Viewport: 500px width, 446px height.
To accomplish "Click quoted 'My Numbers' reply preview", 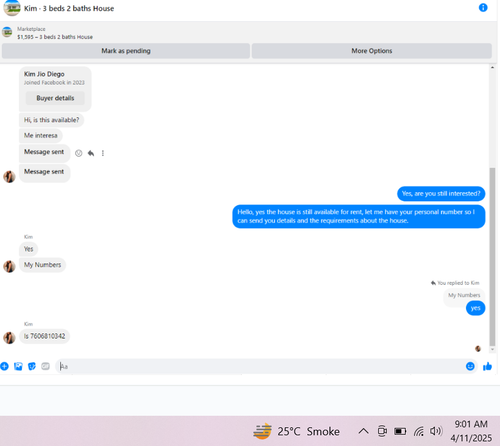I will tap(464, 295).
